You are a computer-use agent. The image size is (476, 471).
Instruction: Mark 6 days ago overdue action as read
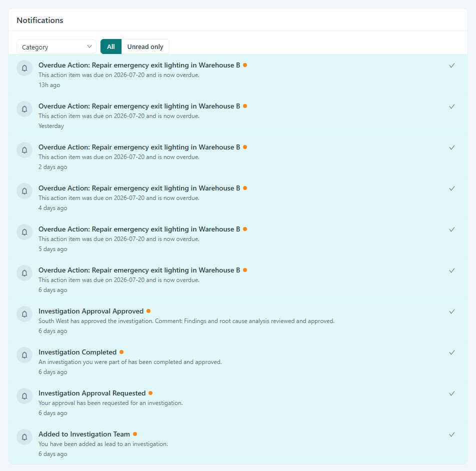tap(451, 270)
